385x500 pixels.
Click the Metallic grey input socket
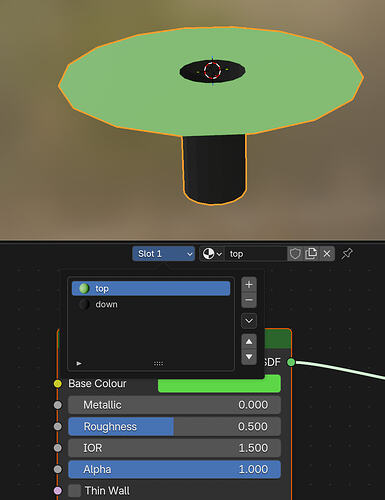click(58, 405)
